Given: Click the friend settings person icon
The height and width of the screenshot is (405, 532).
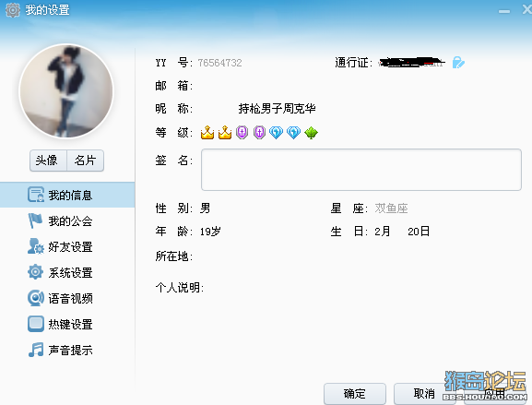Looking at the screenshot, I should (x=36, y=246).
